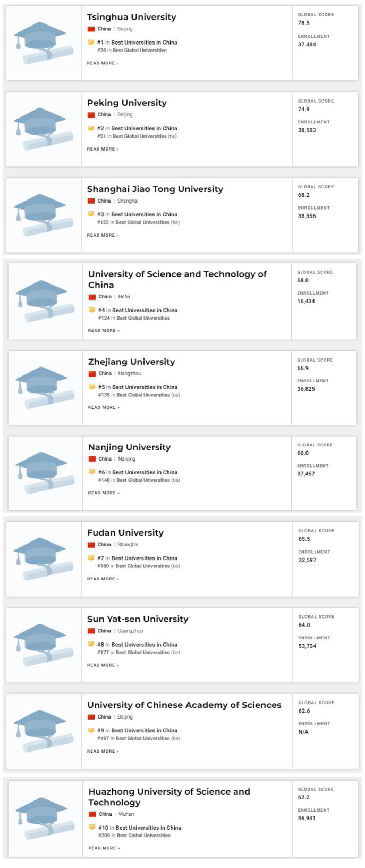Click Read More for Huazhong University

104,848
